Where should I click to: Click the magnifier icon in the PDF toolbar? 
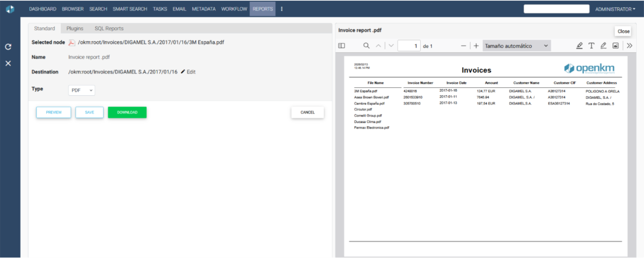point(366,46)
